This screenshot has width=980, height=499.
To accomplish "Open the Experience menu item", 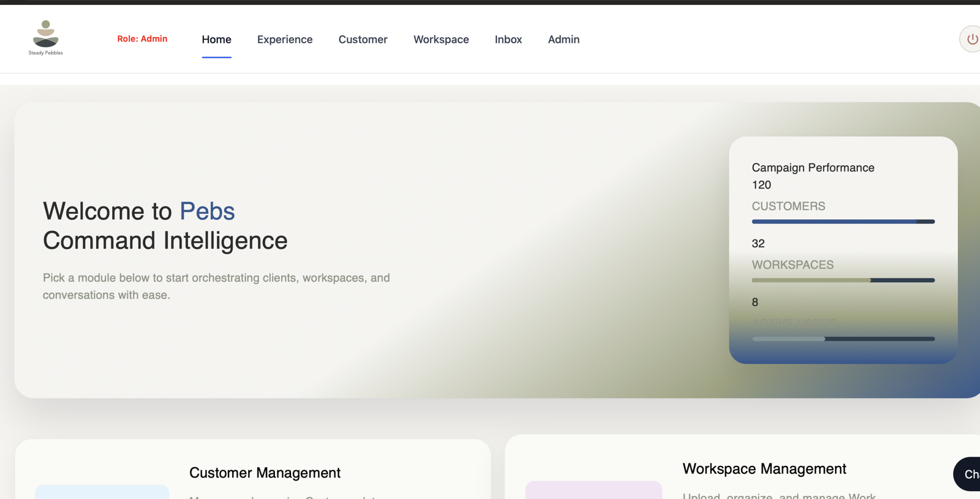I will 285,39.
